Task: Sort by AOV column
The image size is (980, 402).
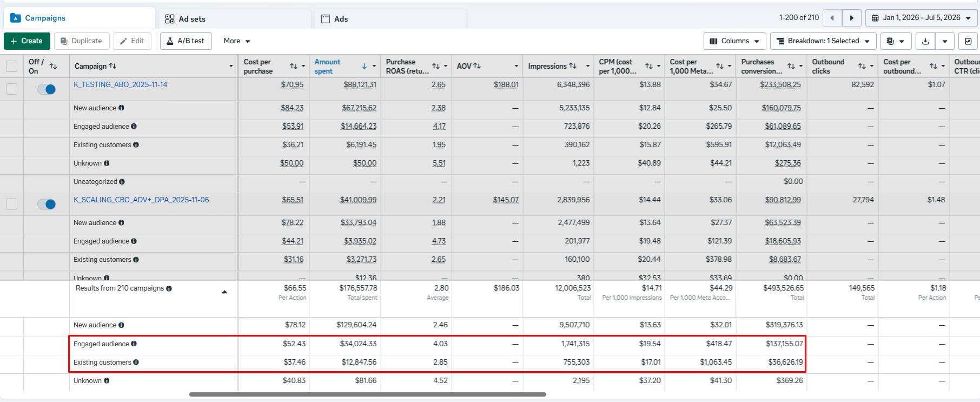Action: pyautogui.click(x=477, y=65)
